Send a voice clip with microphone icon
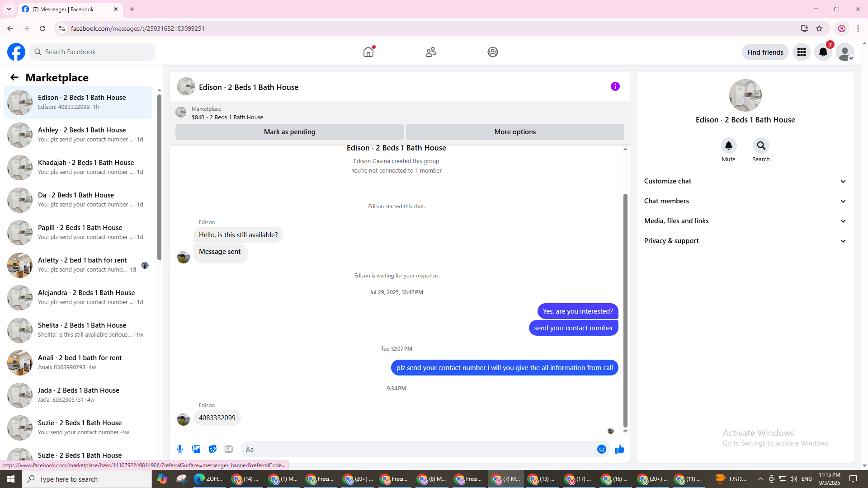Screen dimensions: 868x488 click(180, 449)
